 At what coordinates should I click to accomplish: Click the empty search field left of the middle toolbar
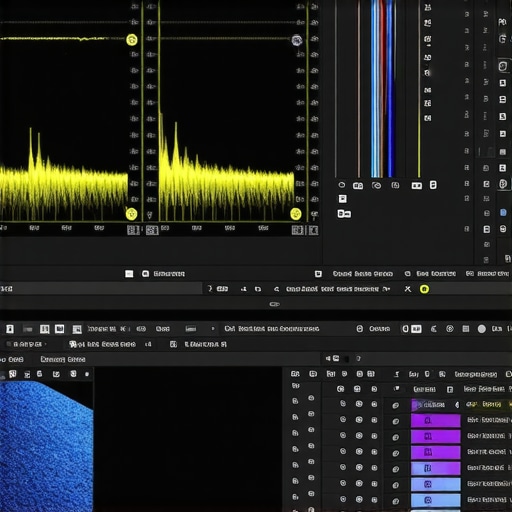[101, 289]
